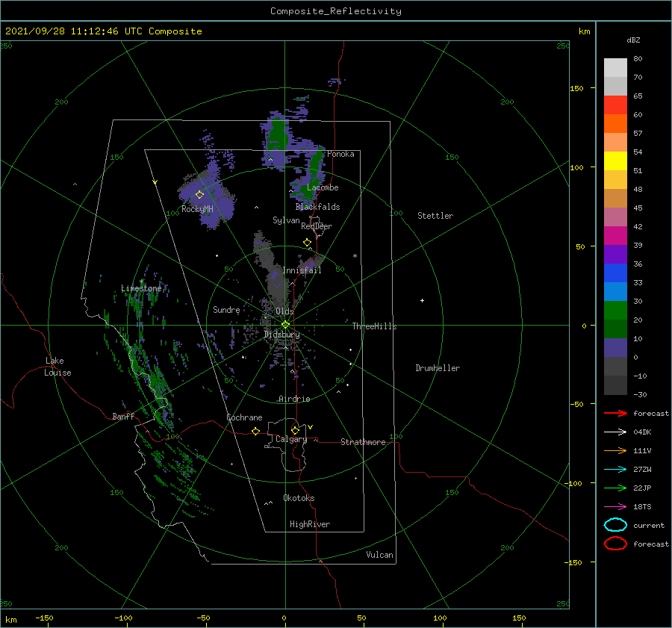Click the Okotoks label
This screenshot has height=628, width=672.
tap(299, 499)
